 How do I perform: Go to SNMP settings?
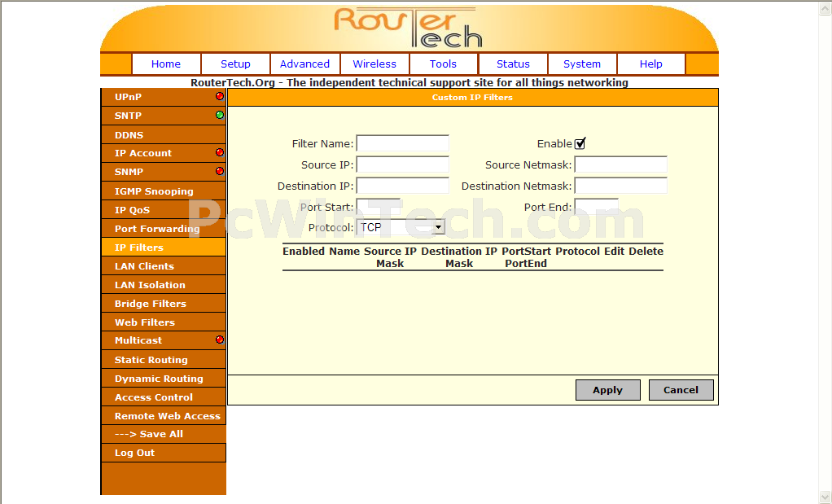tap(164, 172)
